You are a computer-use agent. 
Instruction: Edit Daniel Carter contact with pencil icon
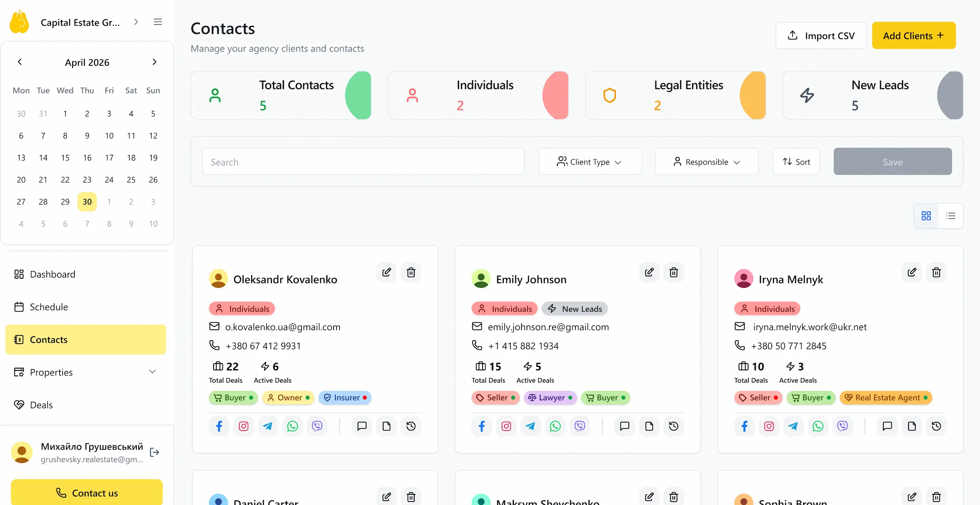(386, 497)
